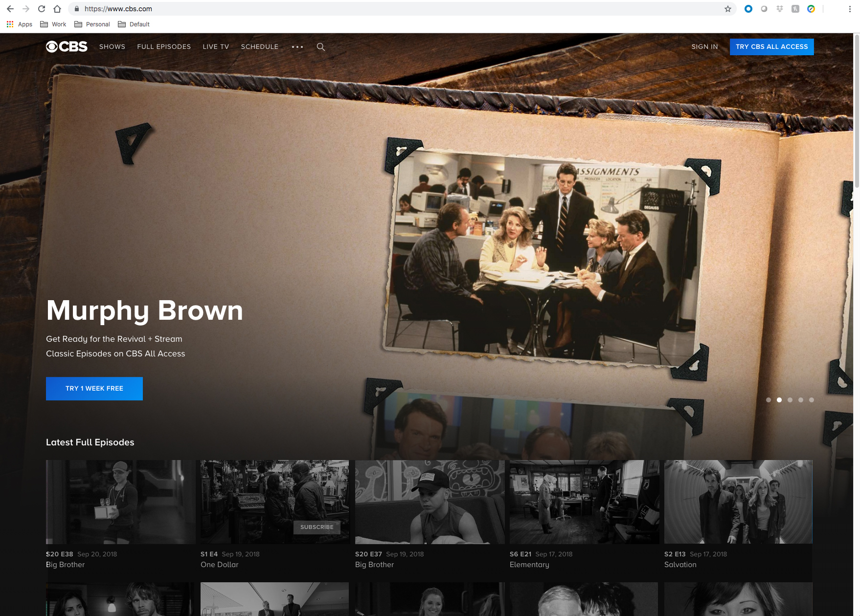860x616 pixels.
Task: Click 'S20 E38' episode label
Action: click(x=60, y=554)
